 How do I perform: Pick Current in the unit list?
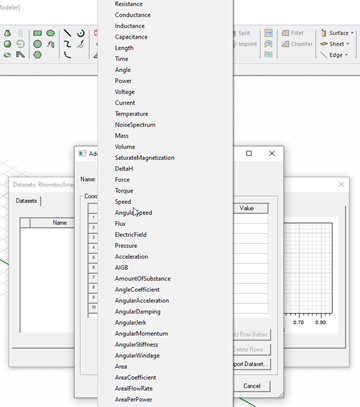(125, 103)
